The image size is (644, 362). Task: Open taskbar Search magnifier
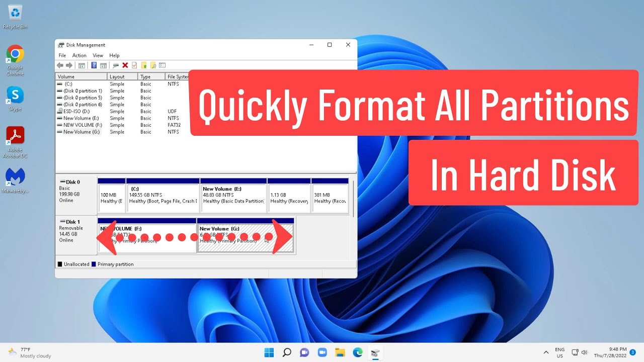287,352
